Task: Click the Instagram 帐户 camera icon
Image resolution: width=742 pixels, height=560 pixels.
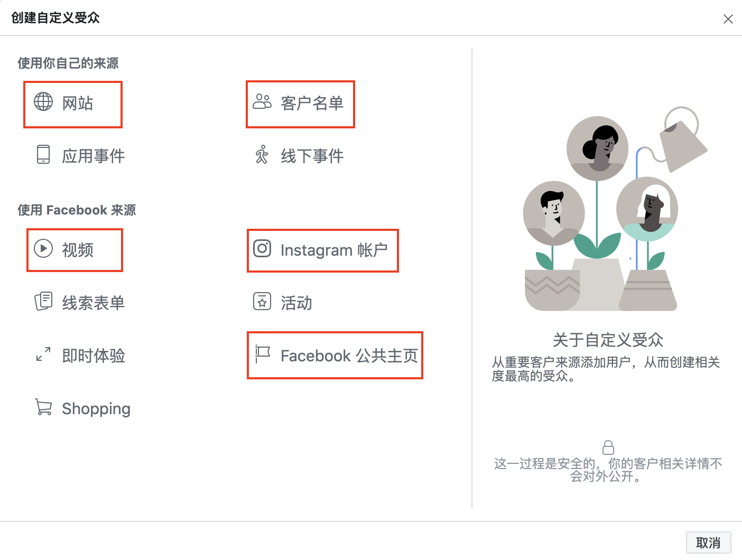Action: point(262,250)
